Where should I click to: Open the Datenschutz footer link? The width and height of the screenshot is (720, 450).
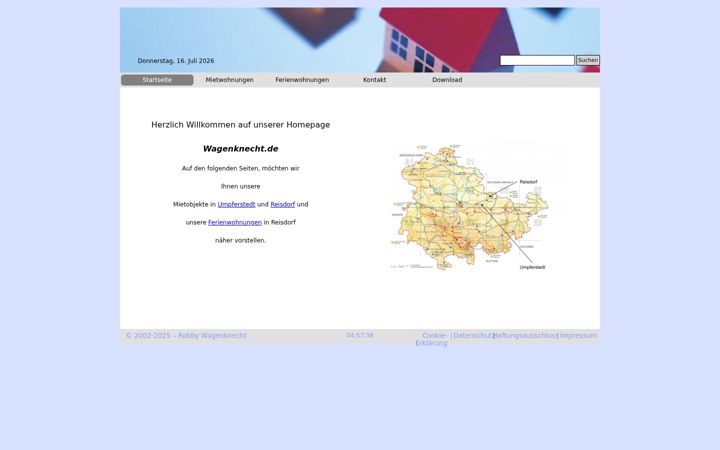point(473,336)
